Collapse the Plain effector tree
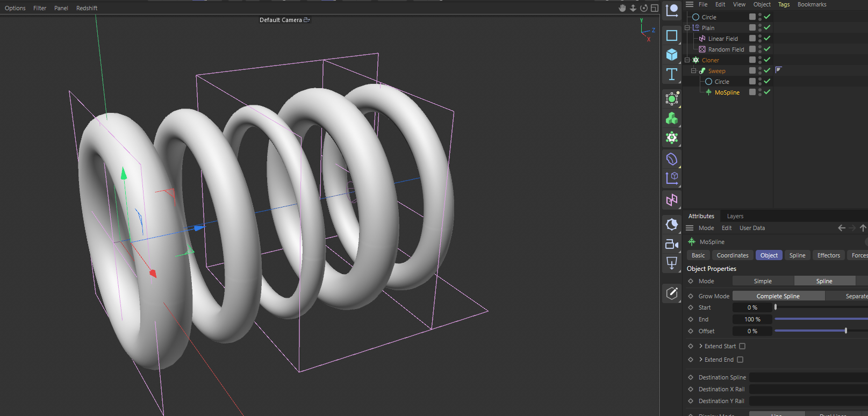The width and height of the screenshot is (868, 416). click(687, 28)
